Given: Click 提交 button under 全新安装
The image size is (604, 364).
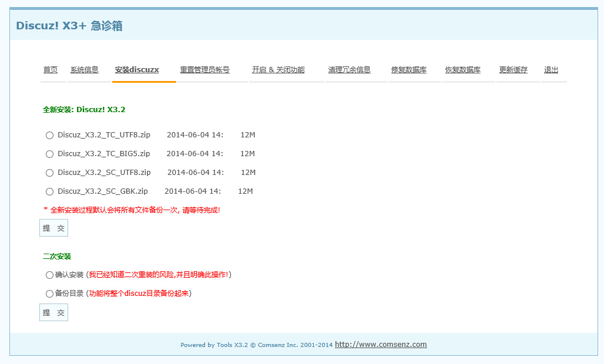Looking at the screenshot, I should tap(53, 228).
